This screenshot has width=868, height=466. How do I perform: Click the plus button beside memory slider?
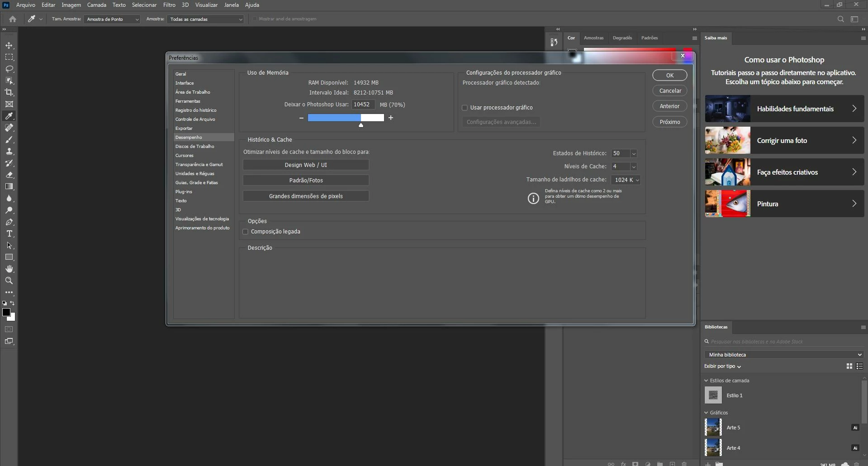point(391,118)
